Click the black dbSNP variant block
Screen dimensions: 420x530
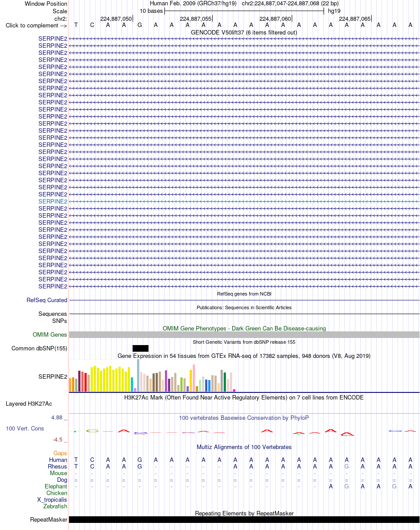[x=141, y=349]
